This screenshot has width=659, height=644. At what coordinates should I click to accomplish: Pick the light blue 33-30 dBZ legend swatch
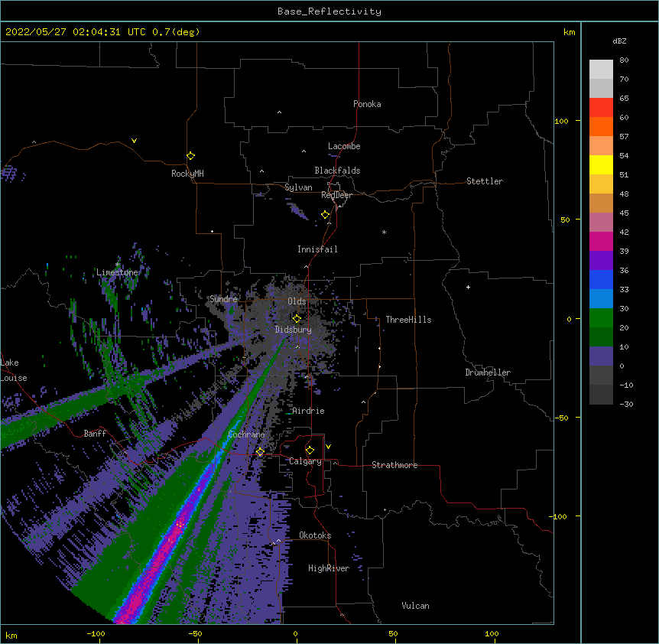pyautogui.click(x=601, y=299)
